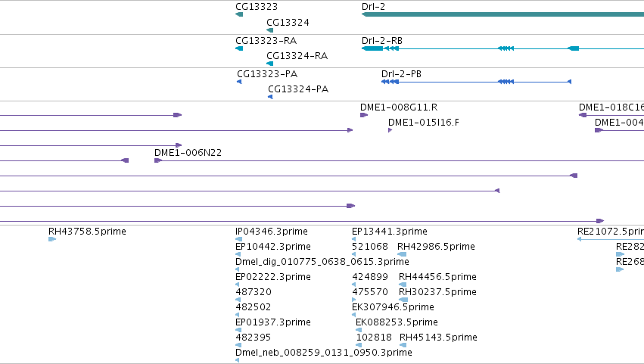
Task: Click the Drl-2 gene name
Action: pos(373,7)
